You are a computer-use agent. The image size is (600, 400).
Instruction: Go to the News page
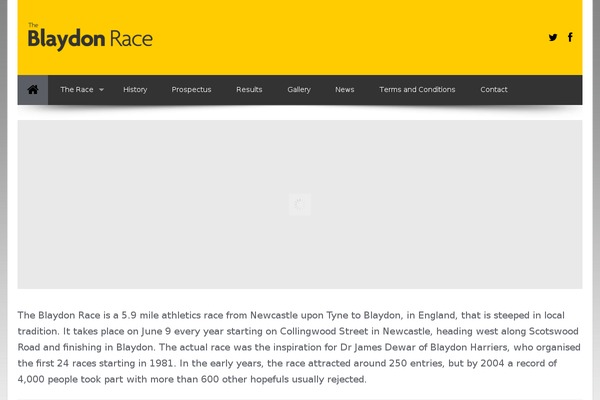point(345,90)
